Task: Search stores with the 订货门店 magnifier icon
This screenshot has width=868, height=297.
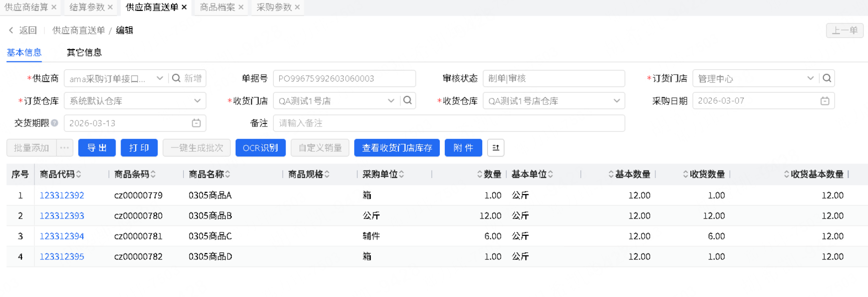Action: point(827,78)
